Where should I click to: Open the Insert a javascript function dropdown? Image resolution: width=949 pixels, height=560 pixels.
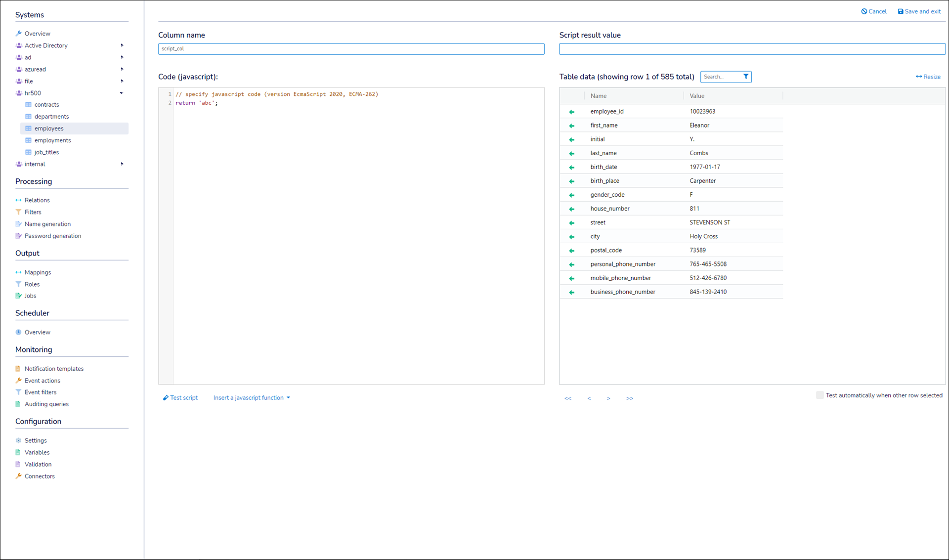[252, 398]
